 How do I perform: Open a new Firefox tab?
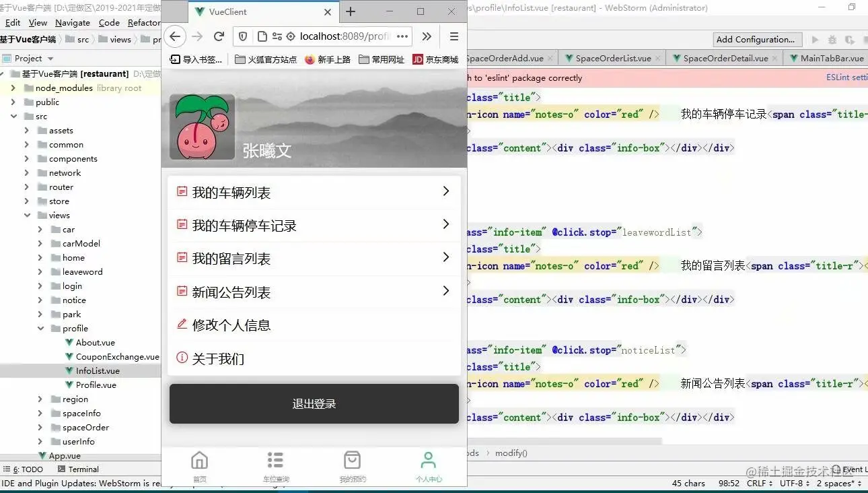pyautogui.click(x=351, y=11)
